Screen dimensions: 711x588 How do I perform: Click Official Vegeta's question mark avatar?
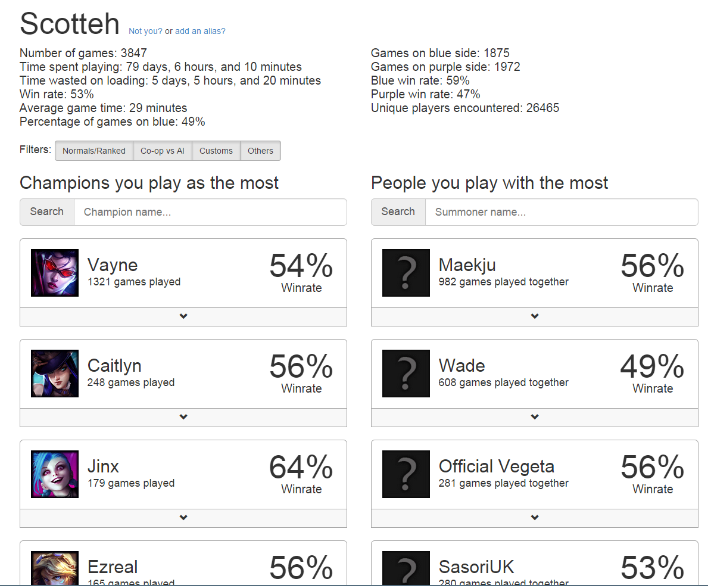click(x=406, y=474)
